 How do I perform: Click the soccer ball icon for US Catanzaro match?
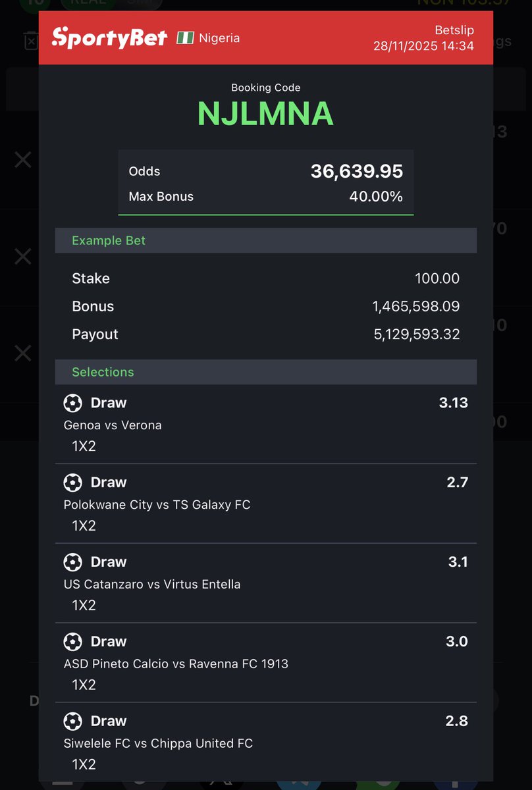click(72, 562)
